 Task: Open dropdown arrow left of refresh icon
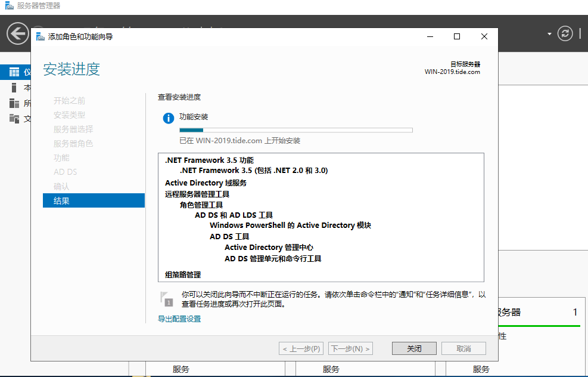pos(549,34)
